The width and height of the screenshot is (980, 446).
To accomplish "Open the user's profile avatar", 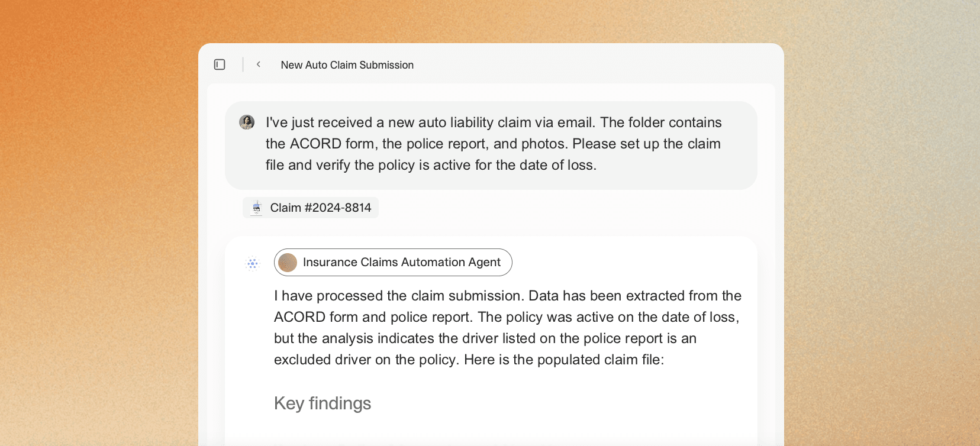I will pos(247,122).
